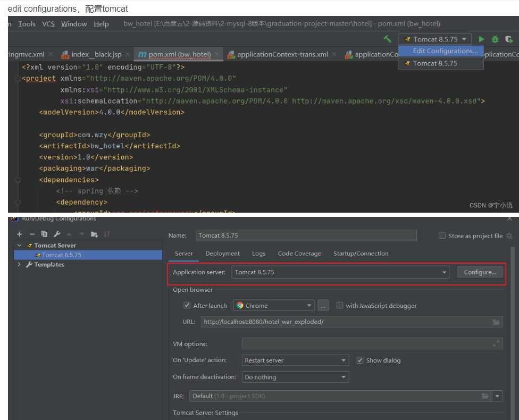This screenshot has width=519, height=420.
Task: Open the JRE dropdown arrow
Action: pos(497,396)
